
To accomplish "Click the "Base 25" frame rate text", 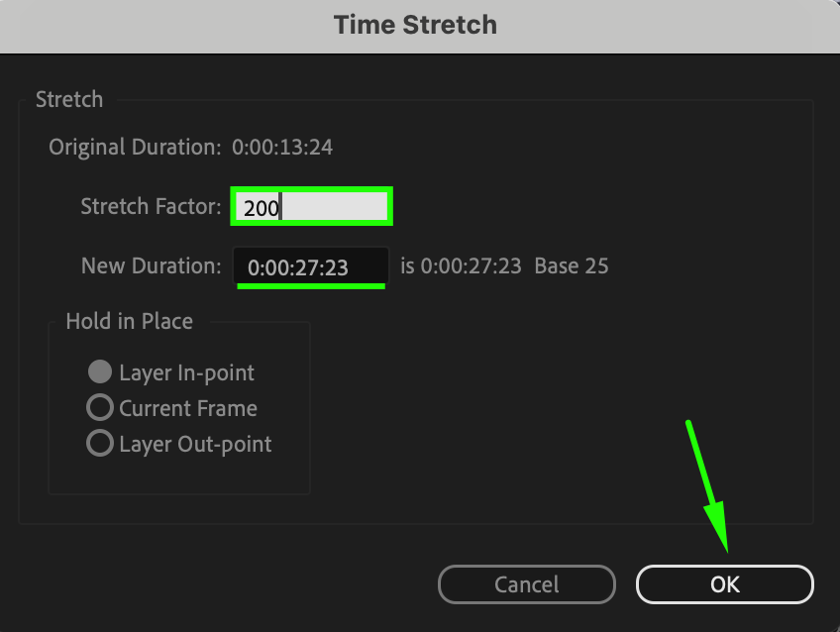I will coord(572,265).
